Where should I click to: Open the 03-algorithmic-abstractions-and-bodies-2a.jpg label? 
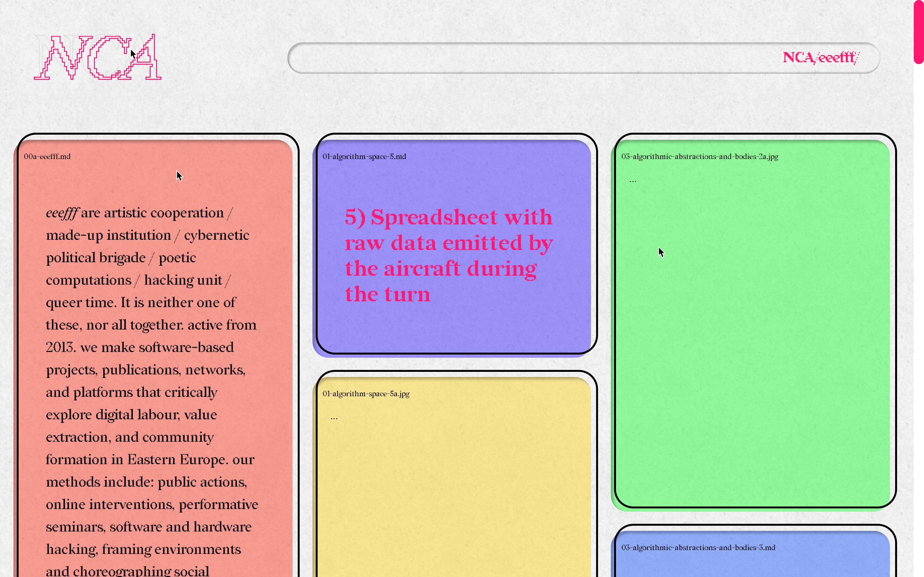point(699,156)
